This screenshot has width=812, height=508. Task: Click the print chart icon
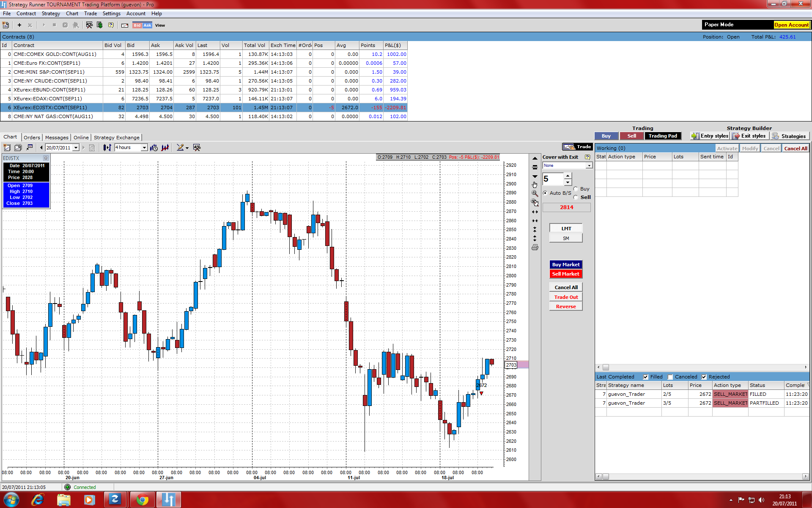point(535,248)
